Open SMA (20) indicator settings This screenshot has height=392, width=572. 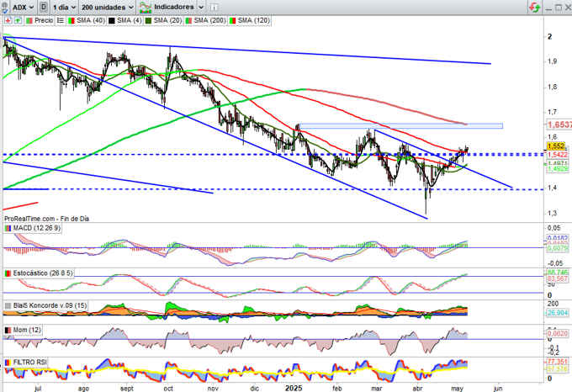[x=167, y=21]
